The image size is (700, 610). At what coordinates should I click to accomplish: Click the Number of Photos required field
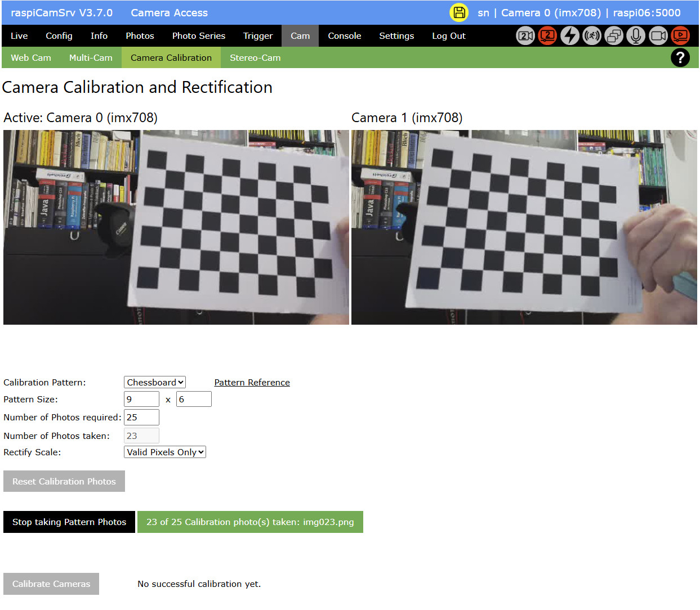point(141,417)
